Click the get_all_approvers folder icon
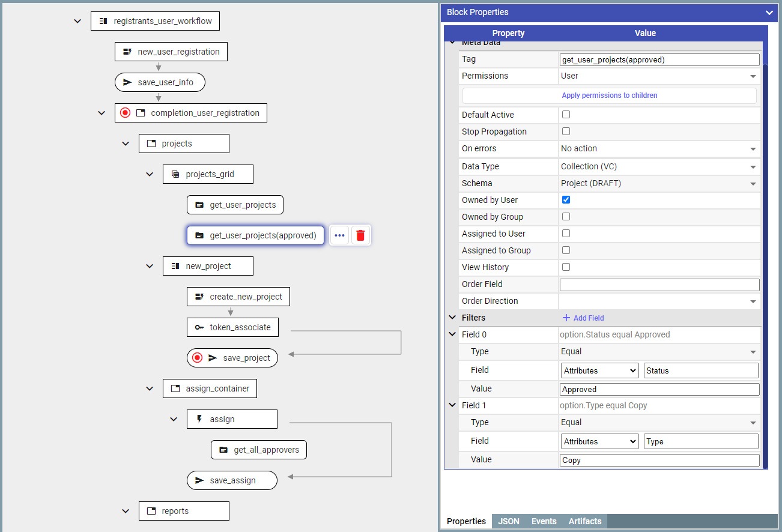The height and width of the screenshot is (532, 782). [223, 450]
